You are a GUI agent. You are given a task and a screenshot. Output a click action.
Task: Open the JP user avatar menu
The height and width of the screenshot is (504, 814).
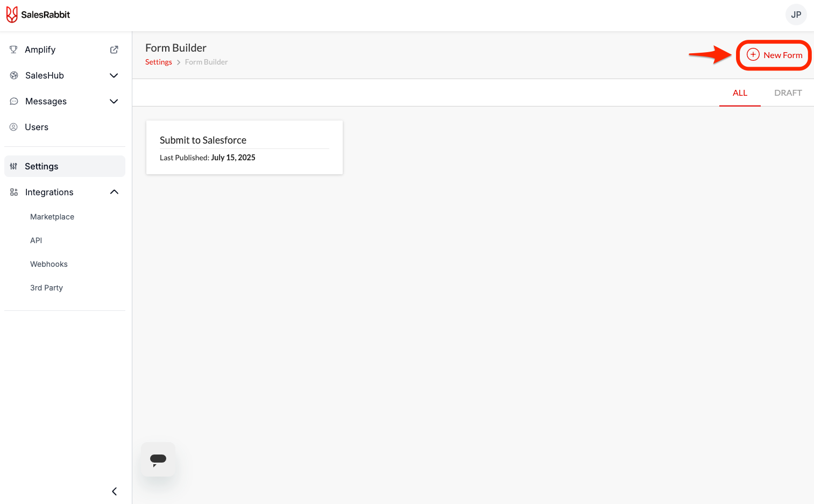click(796, 15)
